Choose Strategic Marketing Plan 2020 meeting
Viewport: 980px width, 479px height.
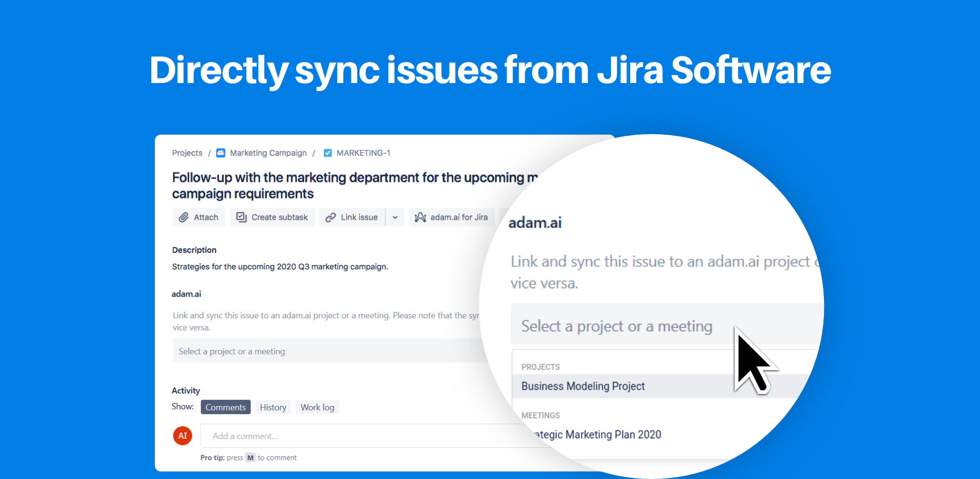pyautogui.click(x=597, y=435)
